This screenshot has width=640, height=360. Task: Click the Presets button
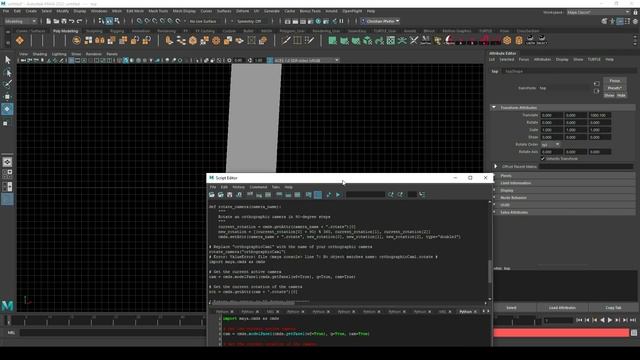coord(615,88)
